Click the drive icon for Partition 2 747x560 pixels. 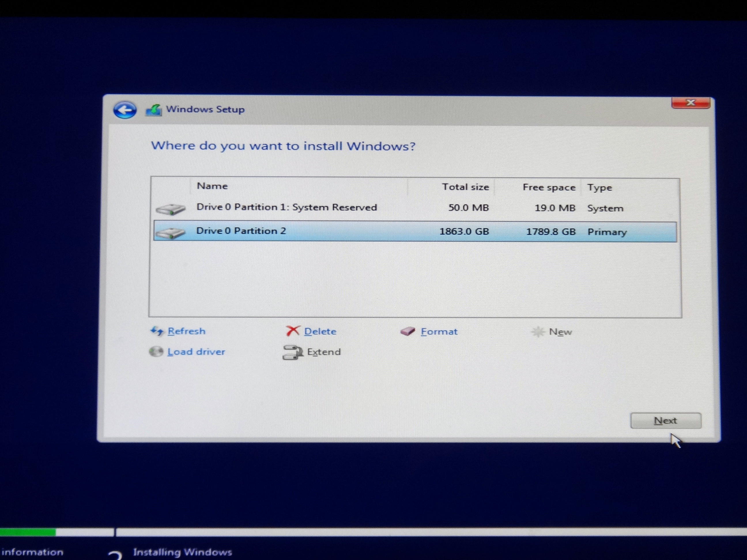click(x=171, y=233)
